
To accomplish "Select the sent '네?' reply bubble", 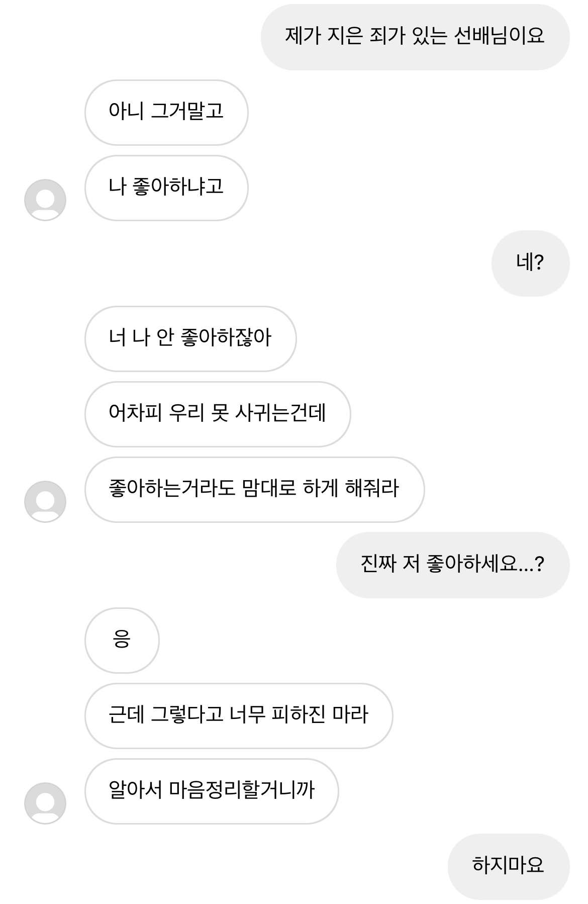I will click(530, 263).
